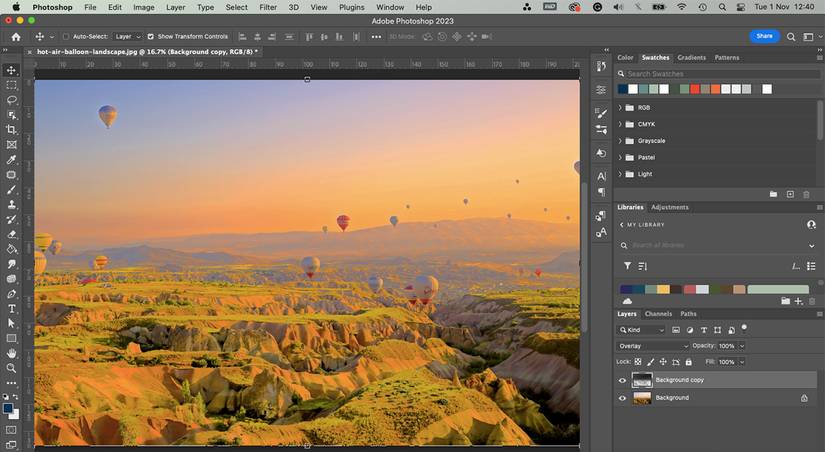
Task: Expand the Pastel swatch folder
Action: (620, 157)
